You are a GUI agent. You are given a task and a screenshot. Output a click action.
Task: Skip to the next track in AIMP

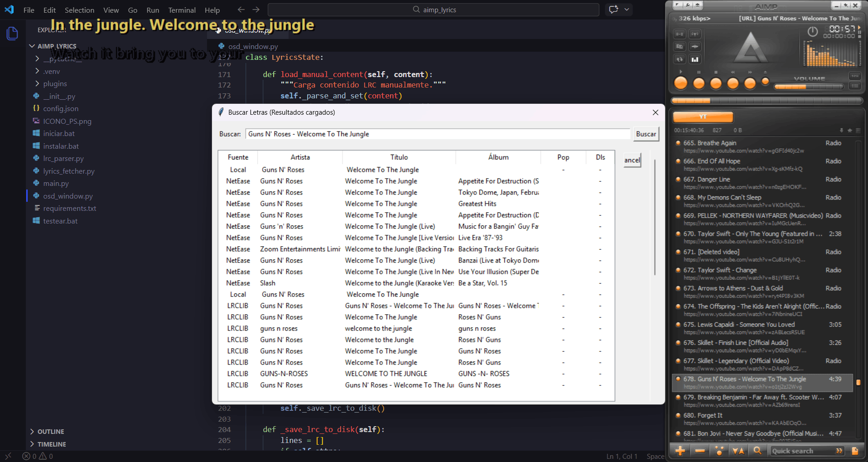pos(750,83)
